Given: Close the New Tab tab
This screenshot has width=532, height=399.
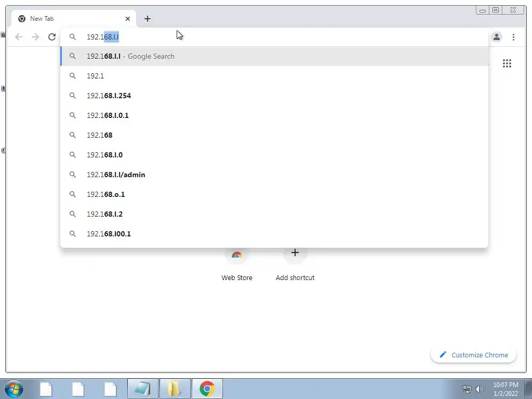Looking at the screenshot, I should [128, 19].
